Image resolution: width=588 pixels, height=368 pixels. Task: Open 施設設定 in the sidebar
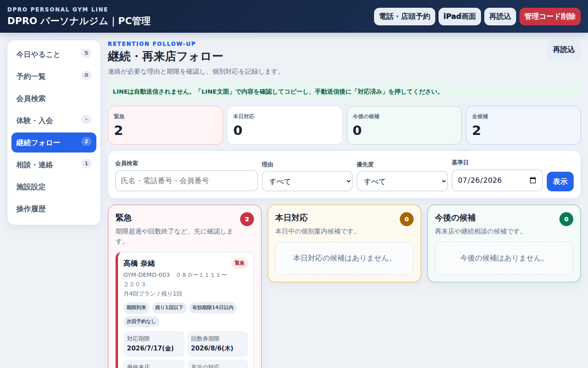(54, 186)
